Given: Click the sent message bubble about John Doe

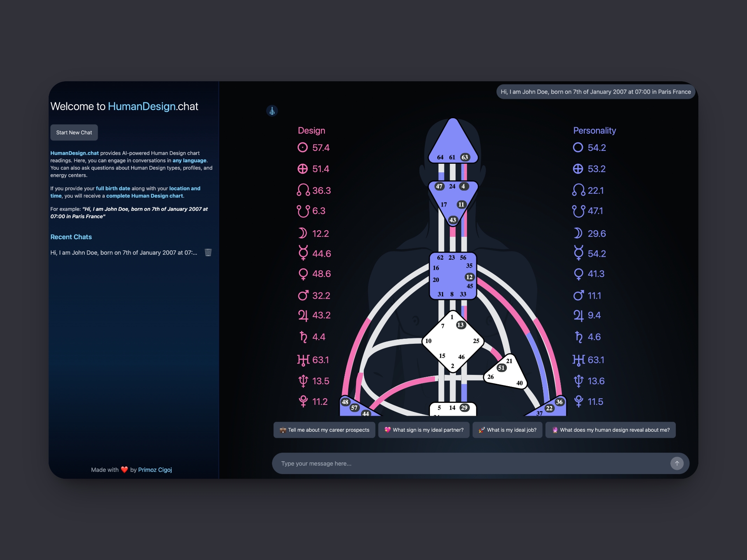Looking at the screenshot, I should [596, 92].
